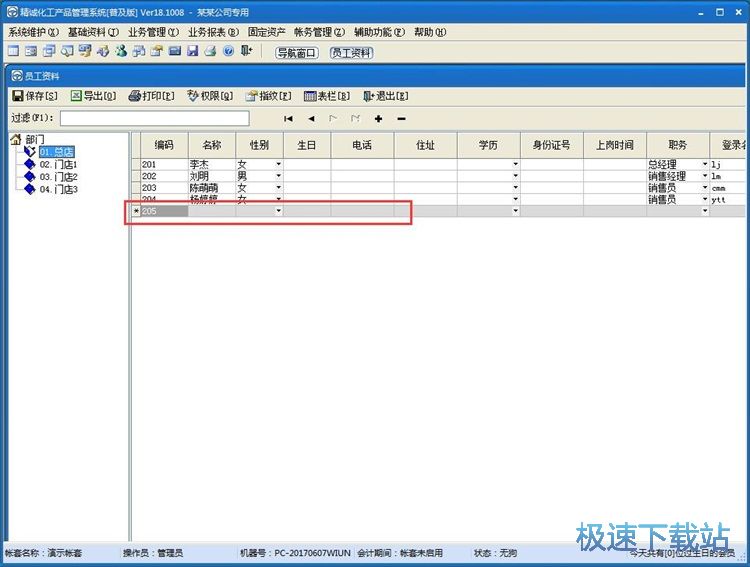This screenshot has height=567, width=750.
Task: Open the 系统维护 menu
Action: pyautogui.click(x=33, y=32)
